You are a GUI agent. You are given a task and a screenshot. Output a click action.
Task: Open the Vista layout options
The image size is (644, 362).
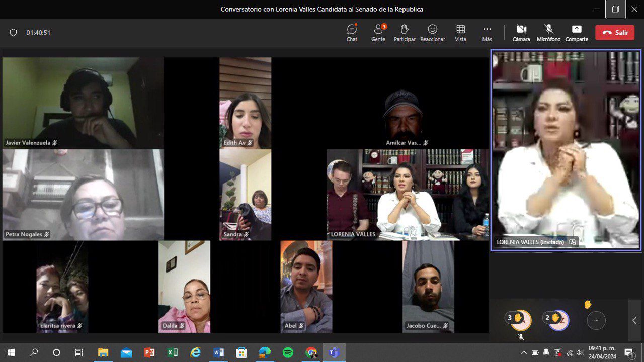[x=460, y=32]
